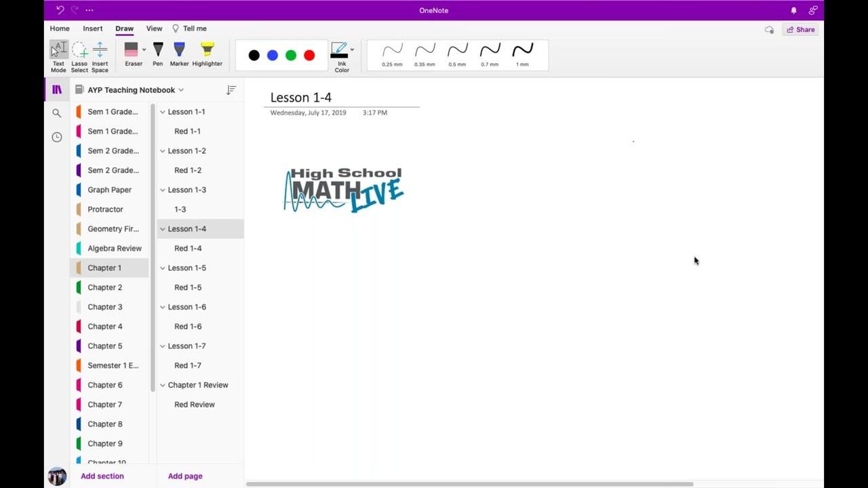Choose the green ink color
The height and width of the screenshot is (488, 868).
[291, 56]
